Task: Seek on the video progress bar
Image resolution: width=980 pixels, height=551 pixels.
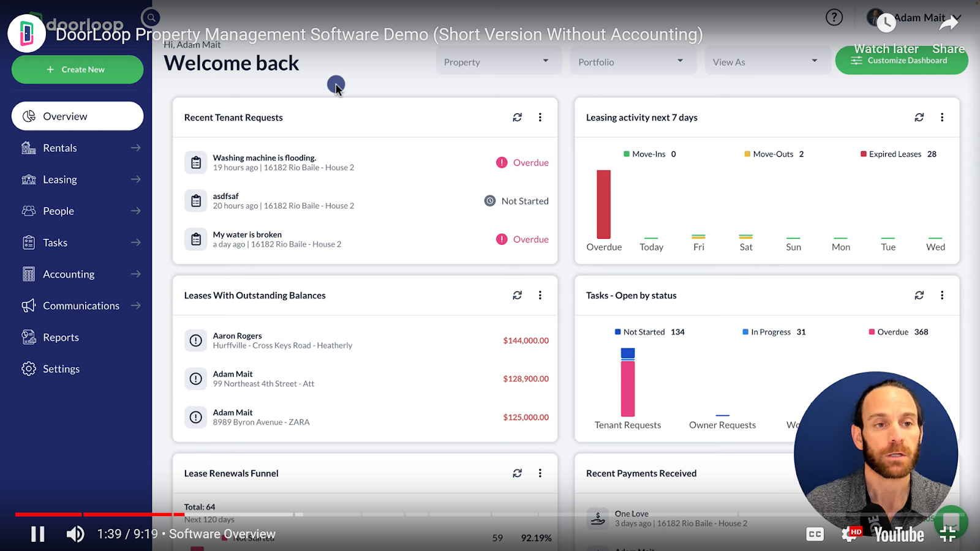Action: pos(367,514)
